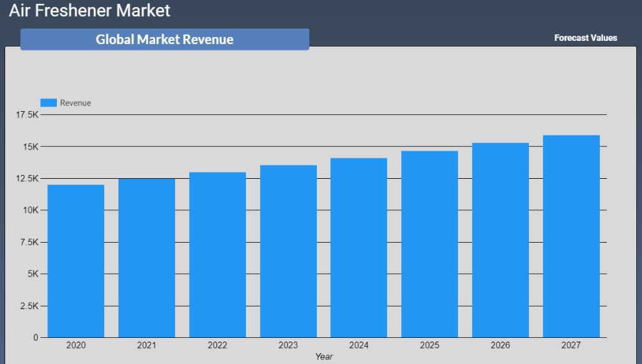Click the 2024 x-axis year label
The height and width of the screenshot is (364, 642).
click(x=358, y=345)
